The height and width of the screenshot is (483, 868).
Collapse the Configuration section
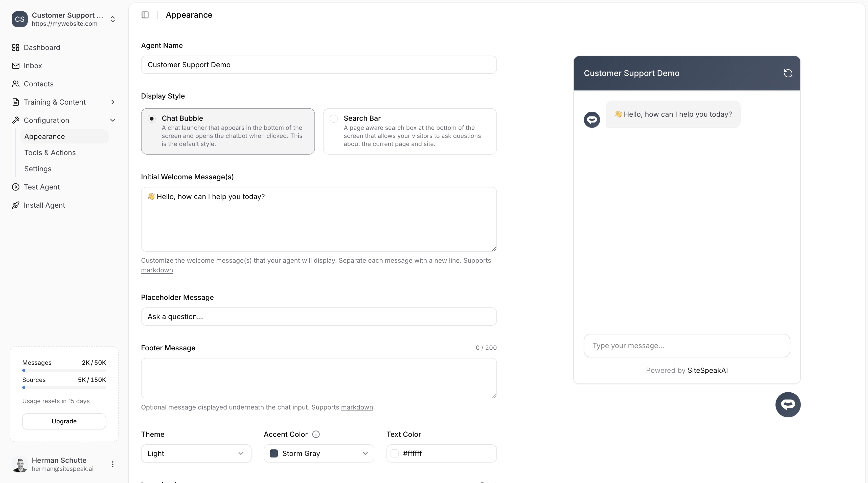(112, 120)
